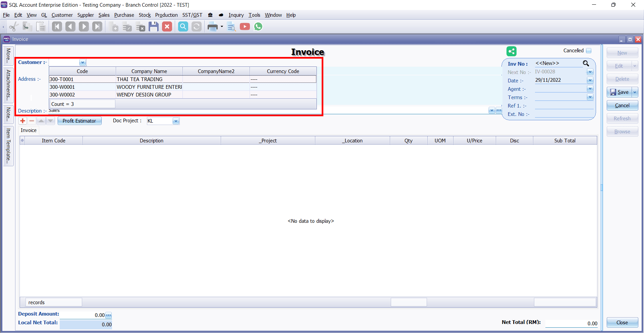Click the Copy toolbar icon
Image resolution: width=644 pixels, height=333 pixels.
(27, 27)
